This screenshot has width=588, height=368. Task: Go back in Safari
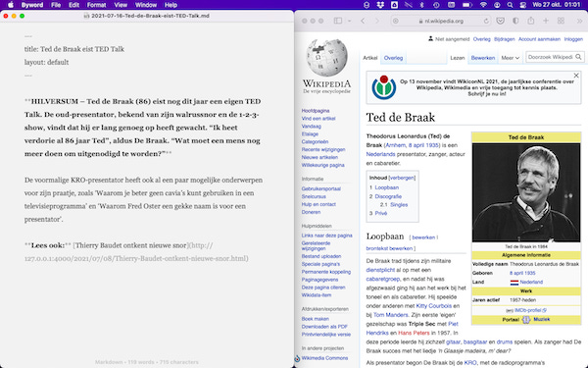[363, 21]
